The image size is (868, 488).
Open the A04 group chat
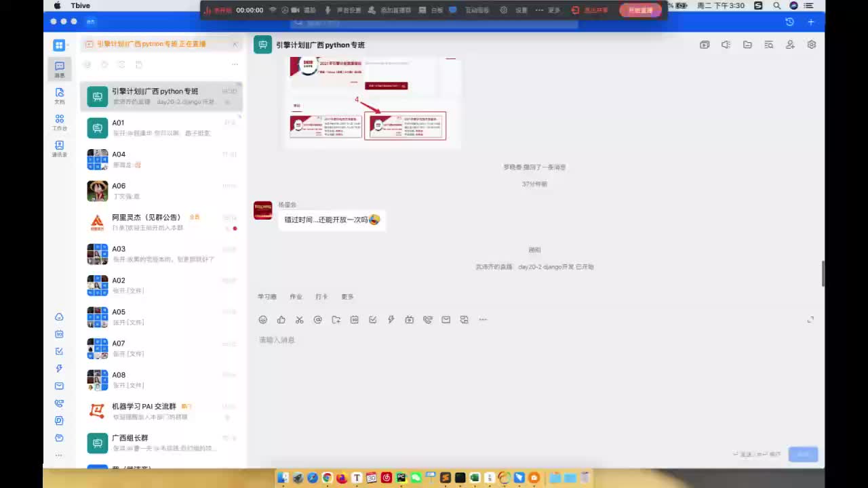[x=161, y=159]
